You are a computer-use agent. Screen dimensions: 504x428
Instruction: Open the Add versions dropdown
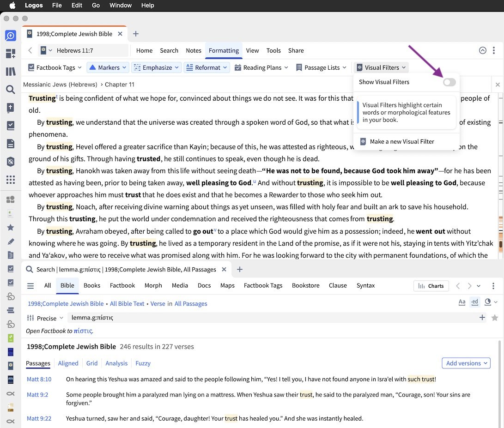tap(466, 363)
